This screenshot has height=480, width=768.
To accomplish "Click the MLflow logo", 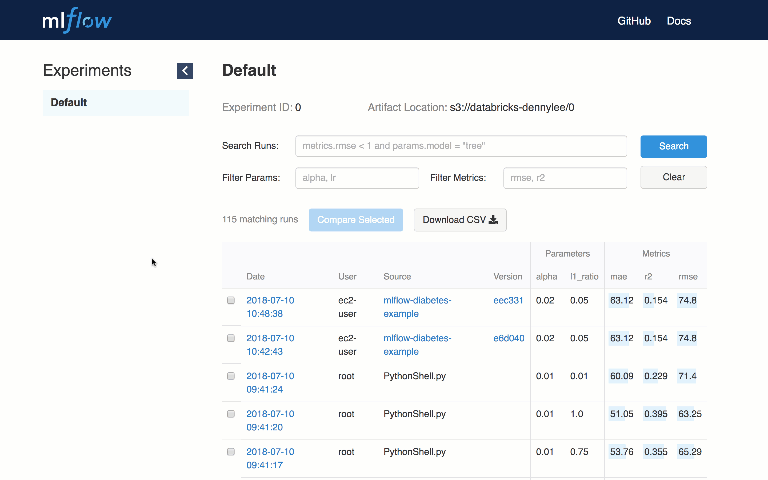I will 77,20.
